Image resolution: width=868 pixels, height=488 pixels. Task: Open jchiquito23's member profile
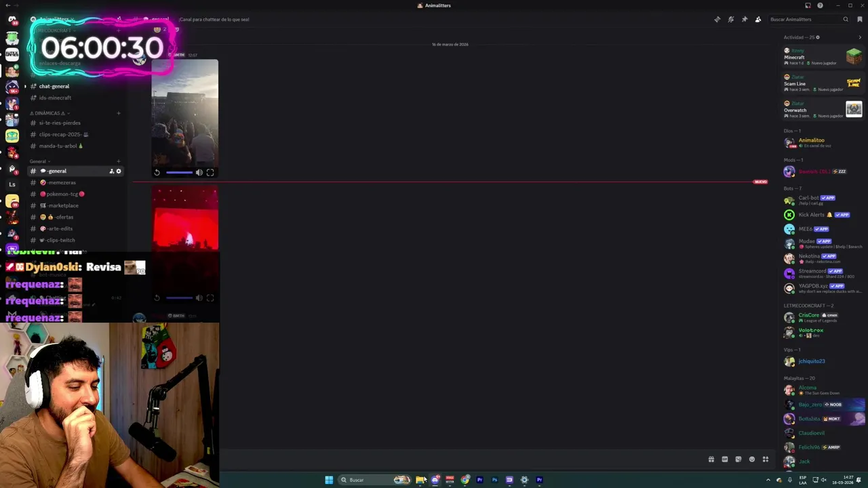[x=823, y=361]
